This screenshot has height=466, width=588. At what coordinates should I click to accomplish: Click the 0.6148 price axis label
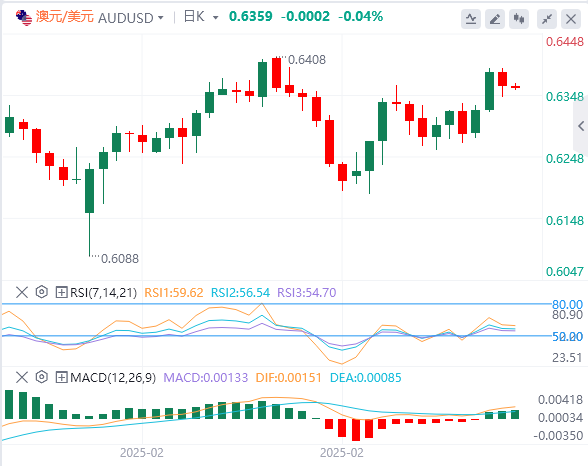[x=565, y=220]
